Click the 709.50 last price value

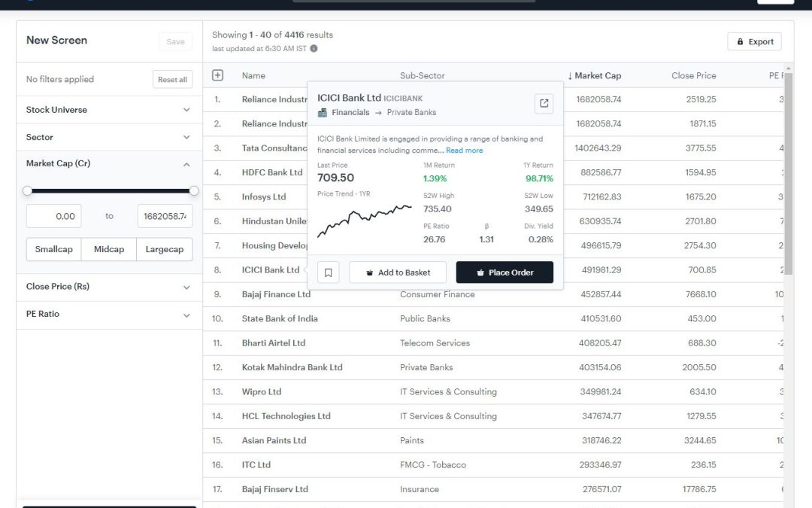tap(335, 178)
